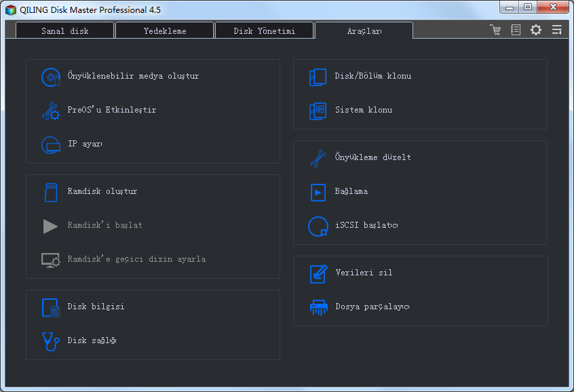Click the Disk sağlığı stethoscope icon
574x392 pixels.
pos(50,342)
